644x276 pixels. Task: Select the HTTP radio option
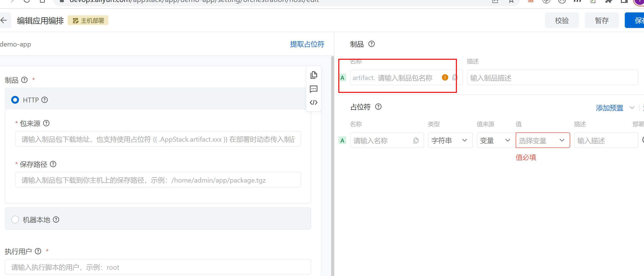(15, 100)
